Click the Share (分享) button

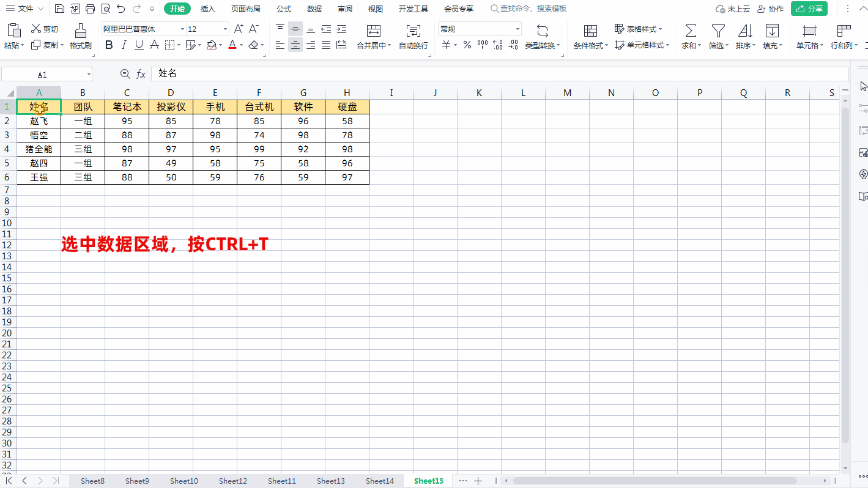[809, 9]
